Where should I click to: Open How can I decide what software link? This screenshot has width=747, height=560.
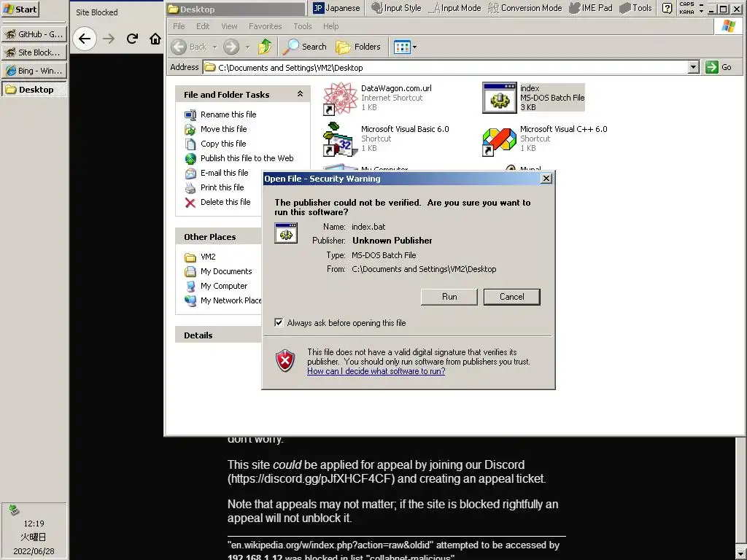(376, 371)
